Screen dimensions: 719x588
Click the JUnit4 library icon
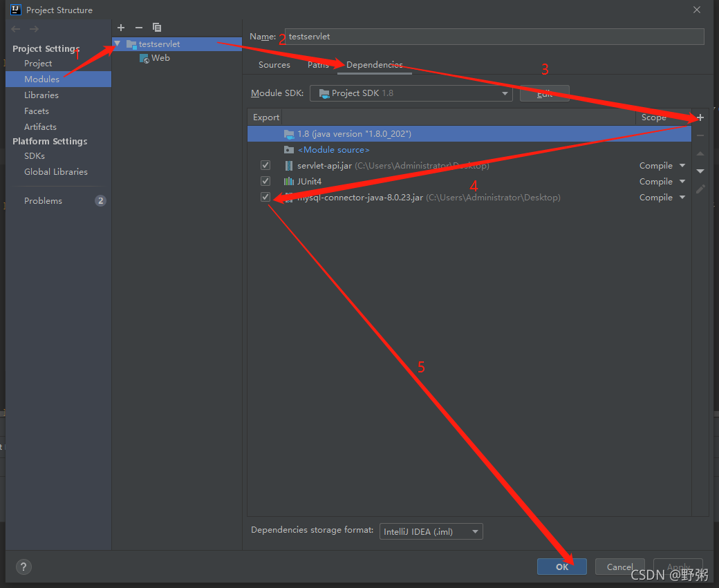[x=289, y=182]
